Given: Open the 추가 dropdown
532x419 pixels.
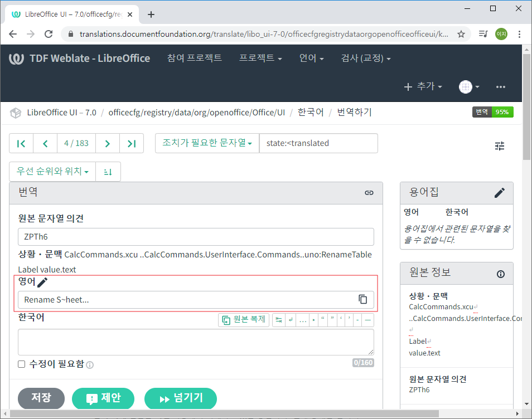Looking at the screenshot, I should pyautogui.click(x=423, y=86).
